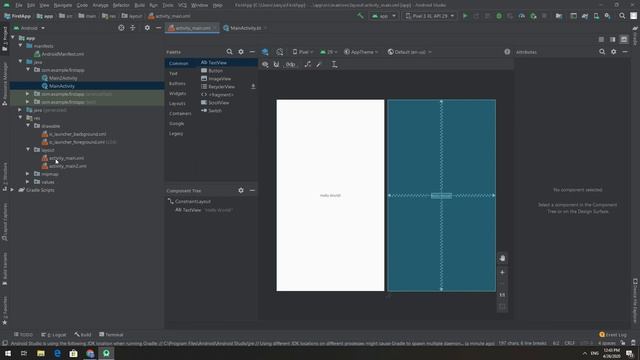Viewport: 640px width, 360px height.
Task: Open the Event Log tool window
Action: pos(612,334)
